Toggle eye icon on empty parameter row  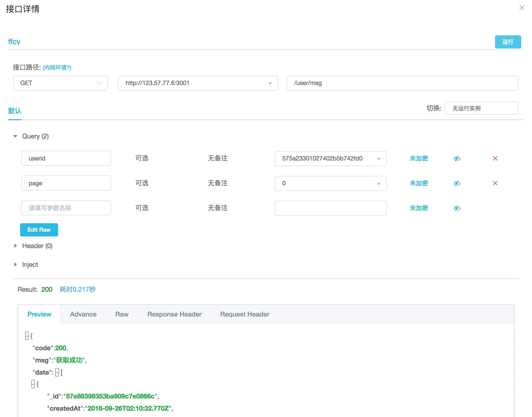457,208
